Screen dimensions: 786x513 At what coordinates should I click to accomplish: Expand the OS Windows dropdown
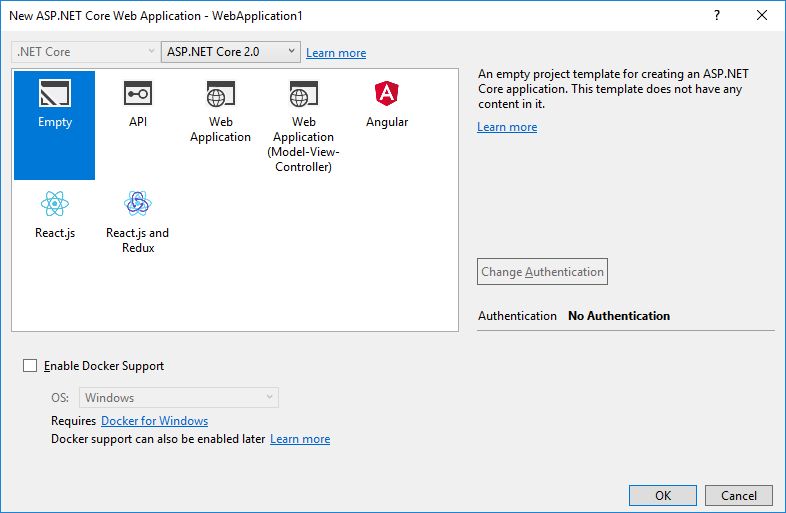pos(179,398)
